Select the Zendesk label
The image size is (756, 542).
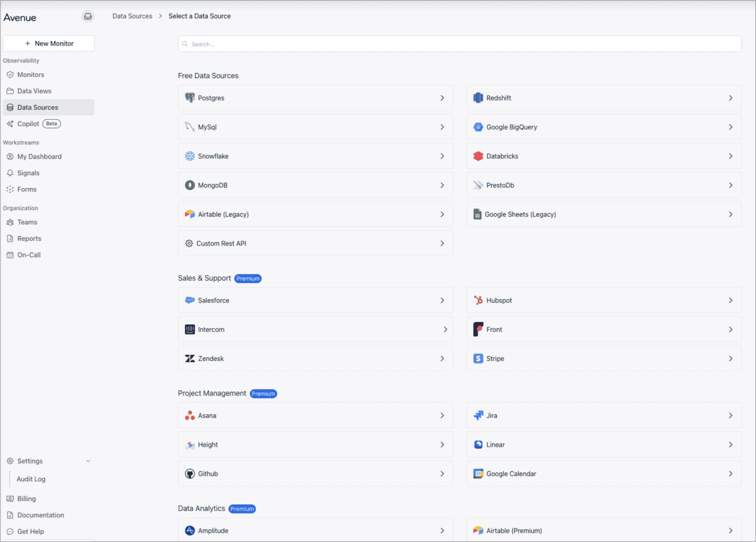(x=211, y=359)
